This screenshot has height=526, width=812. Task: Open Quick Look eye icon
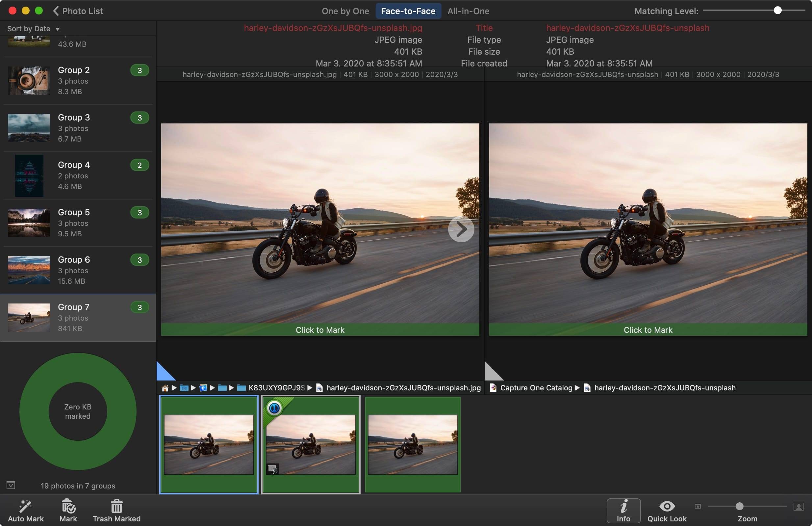[667, 506]
